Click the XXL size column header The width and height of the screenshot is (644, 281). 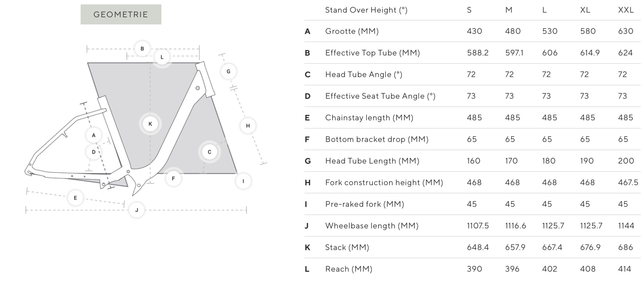point(626,10)
